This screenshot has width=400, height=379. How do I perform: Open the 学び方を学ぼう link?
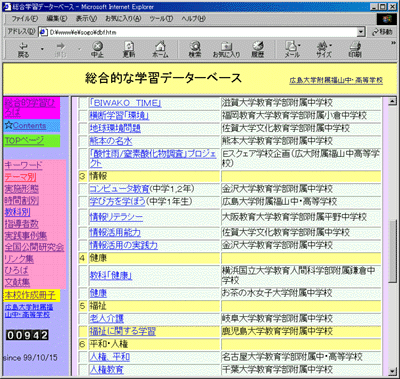pyautogui.click(x=117, y=201)
